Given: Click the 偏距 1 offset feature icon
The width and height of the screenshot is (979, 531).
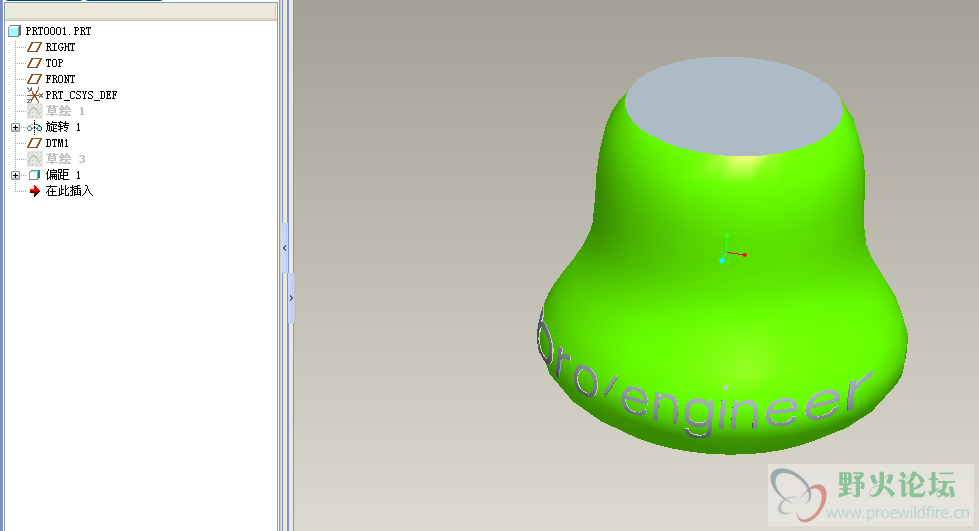Looking at the screenshot, I should pos(35,175).
